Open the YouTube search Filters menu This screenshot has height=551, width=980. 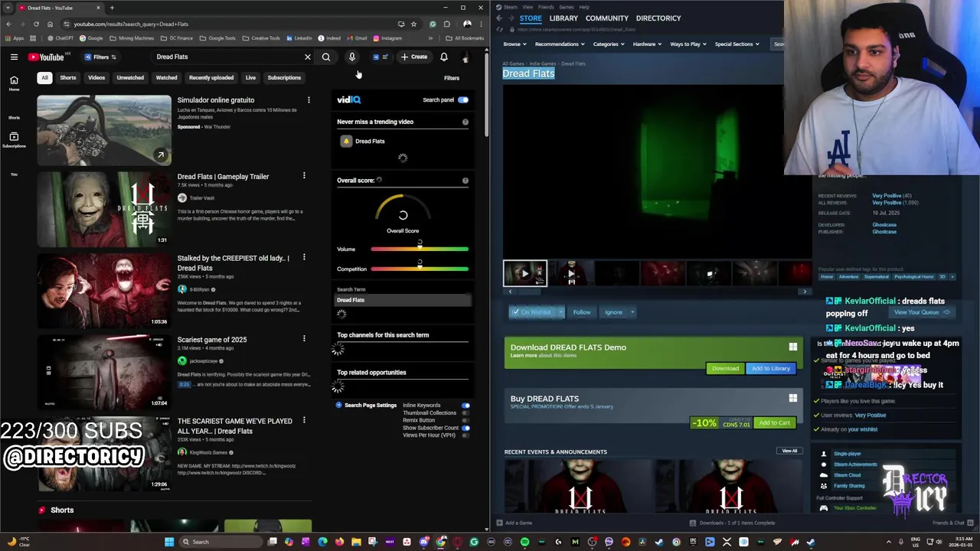(452, 78)
